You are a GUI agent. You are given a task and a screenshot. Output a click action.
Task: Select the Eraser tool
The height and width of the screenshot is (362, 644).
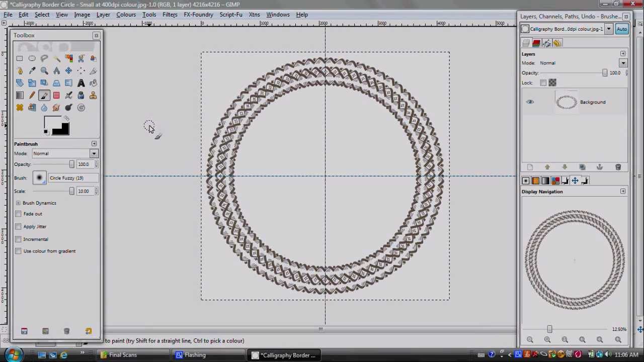(x=56, y=96)
